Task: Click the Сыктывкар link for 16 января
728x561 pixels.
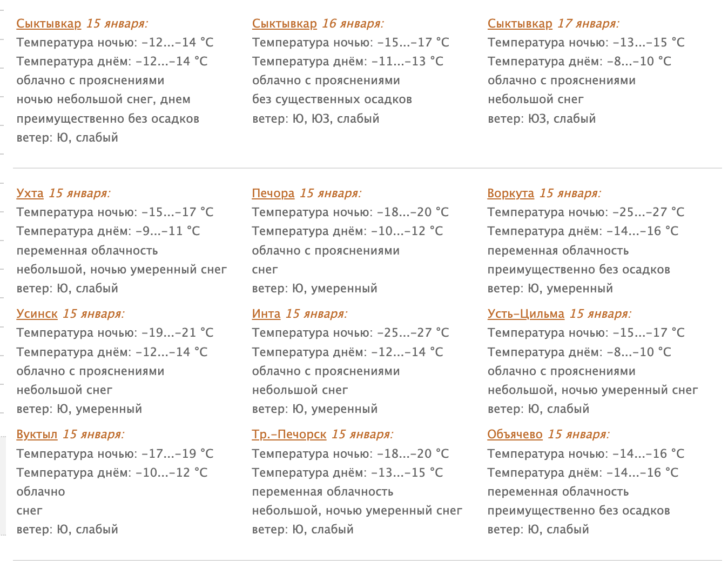Action: point(284,24)
